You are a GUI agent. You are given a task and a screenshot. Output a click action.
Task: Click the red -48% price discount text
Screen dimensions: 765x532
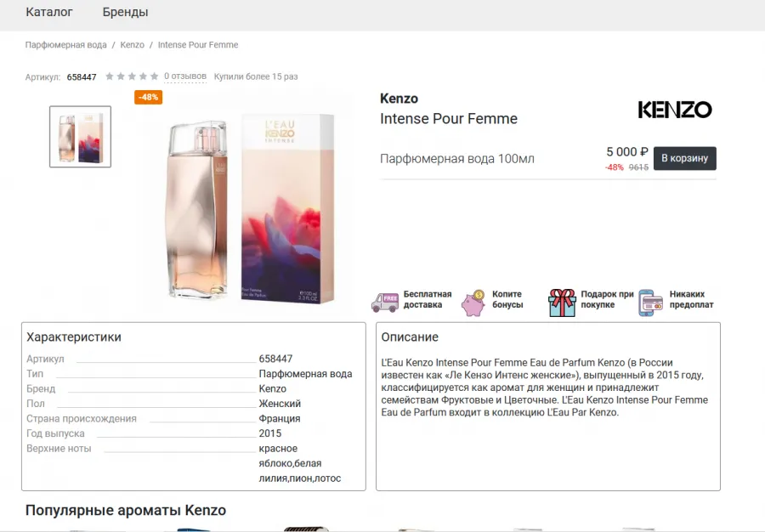coord(615,167)
